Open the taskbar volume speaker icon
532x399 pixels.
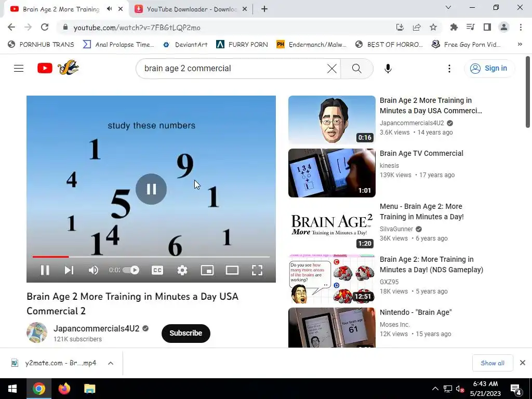point(460,389)
